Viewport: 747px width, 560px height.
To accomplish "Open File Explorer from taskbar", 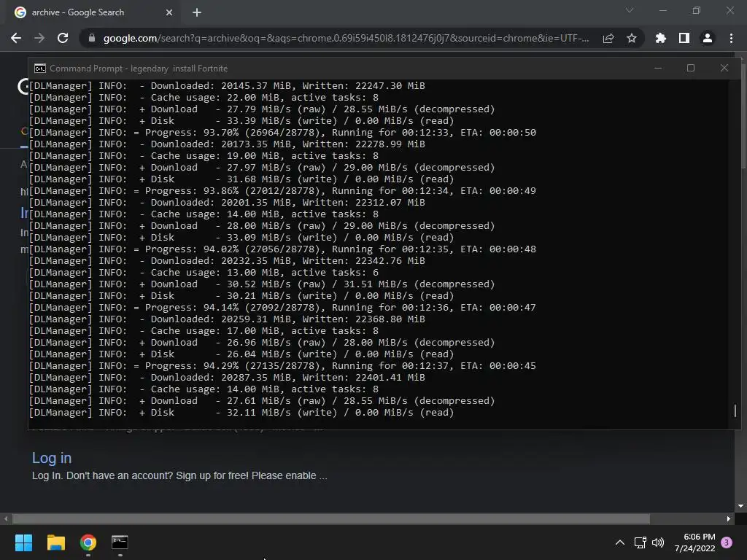I will [x=55, y=542].
